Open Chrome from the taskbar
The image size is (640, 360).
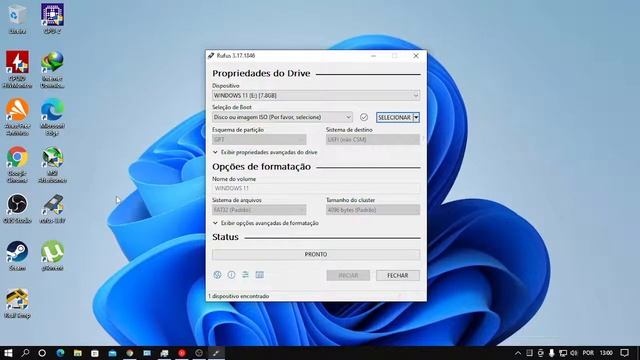click(x=130, y=353)
